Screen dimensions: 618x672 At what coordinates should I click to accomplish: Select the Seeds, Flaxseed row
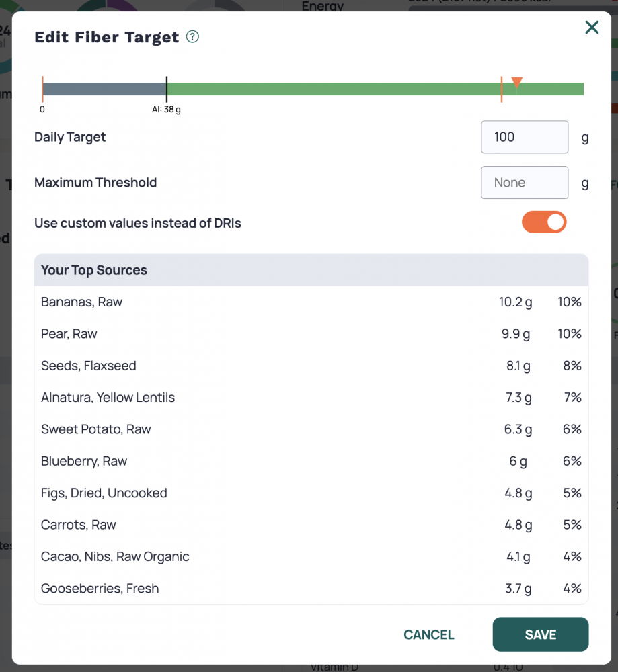[x=311, y=366]
